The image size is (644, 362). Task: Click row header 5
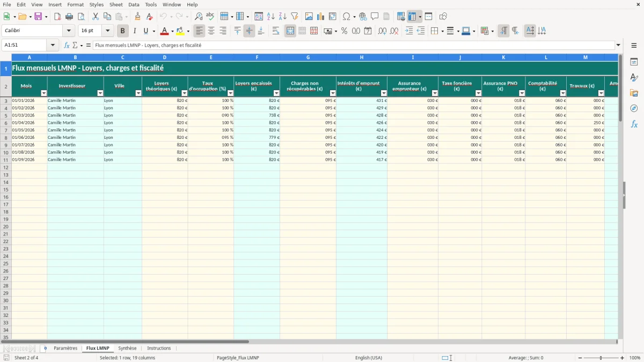click(x=6, y=115)
